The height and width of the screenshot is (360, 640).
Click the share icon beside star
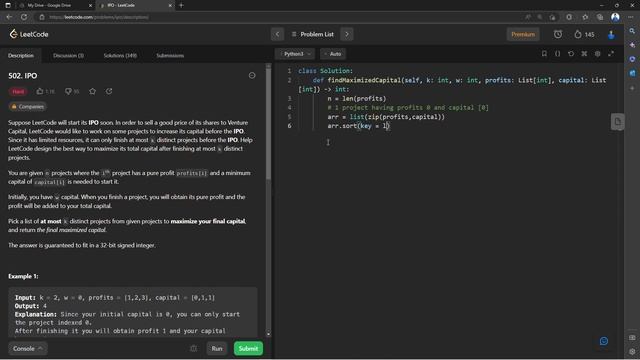click(x=109, y=91)
